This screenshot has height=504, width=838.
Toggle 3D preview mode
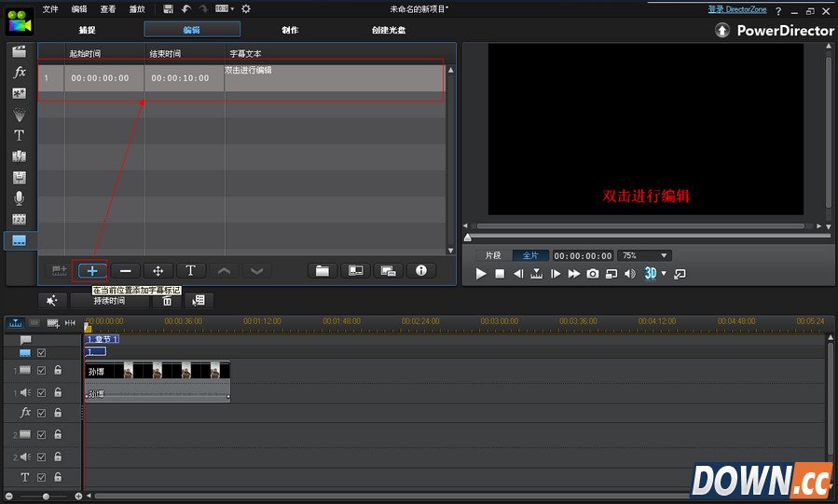tap(650, 273)
